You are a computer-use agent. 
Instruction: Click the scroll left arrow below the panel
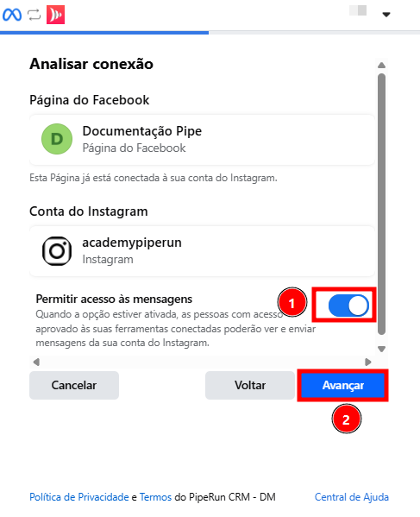point(36,362)
